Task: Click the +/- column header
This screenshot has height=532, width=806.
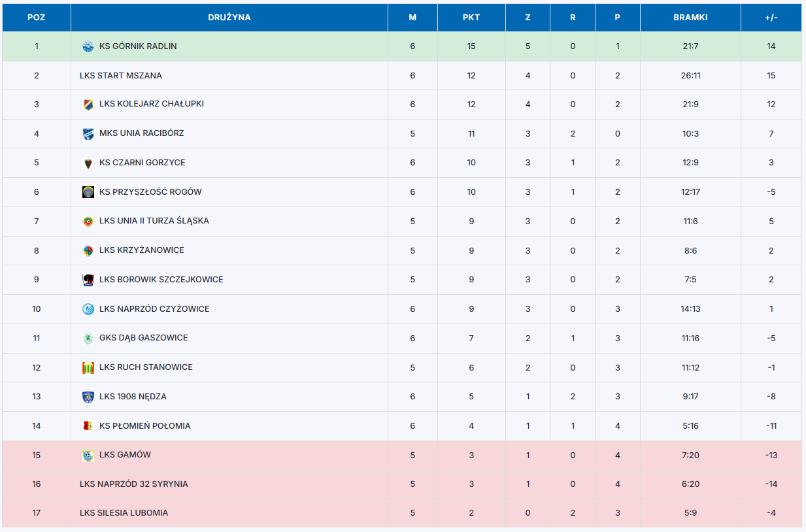Action: 771,18
